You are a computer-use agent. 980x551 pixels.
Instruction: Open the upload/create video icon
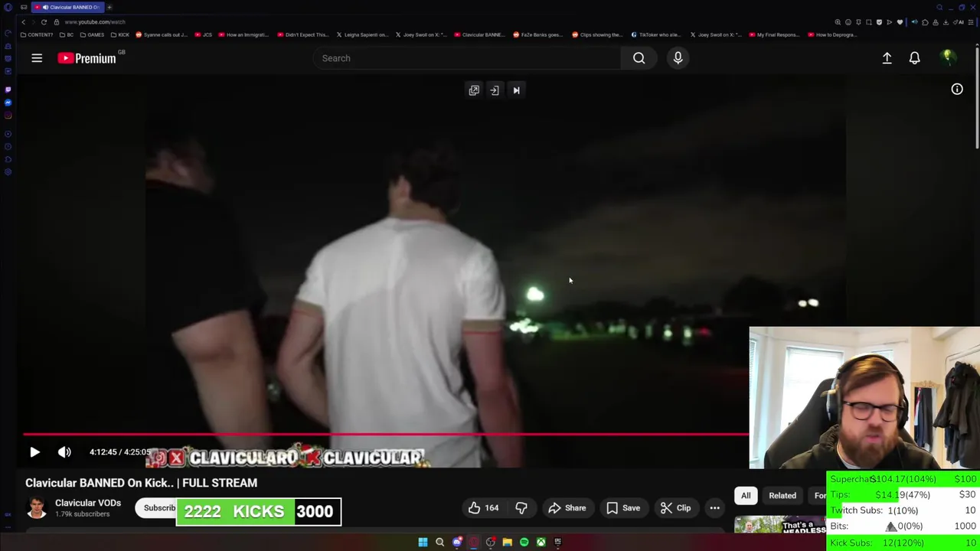pyautogui.click(x=887, y=58)
